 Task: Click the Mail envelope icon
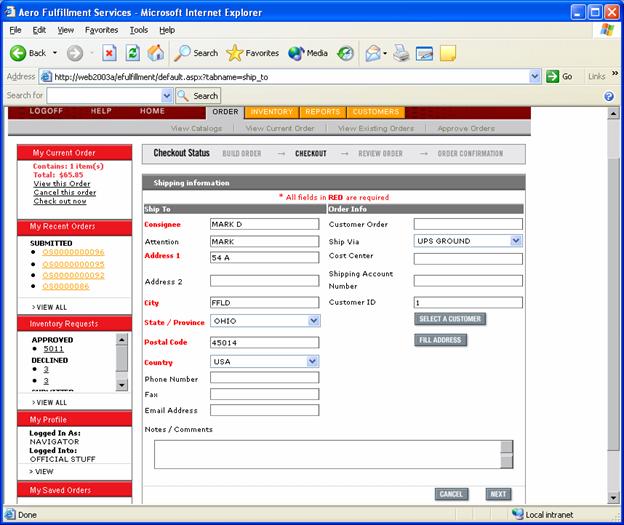click(373, 53)
